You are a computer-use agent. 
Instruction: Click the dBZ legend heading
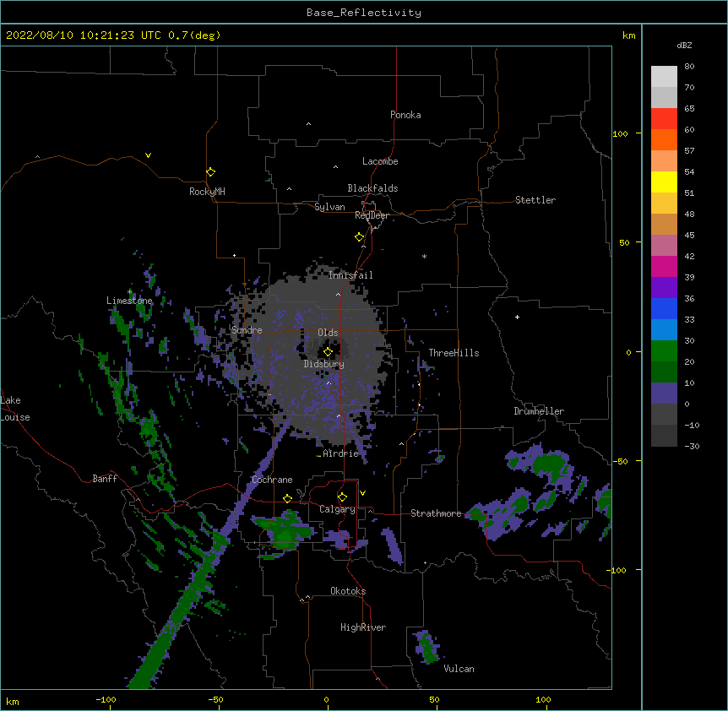click(x=684, y=45)
